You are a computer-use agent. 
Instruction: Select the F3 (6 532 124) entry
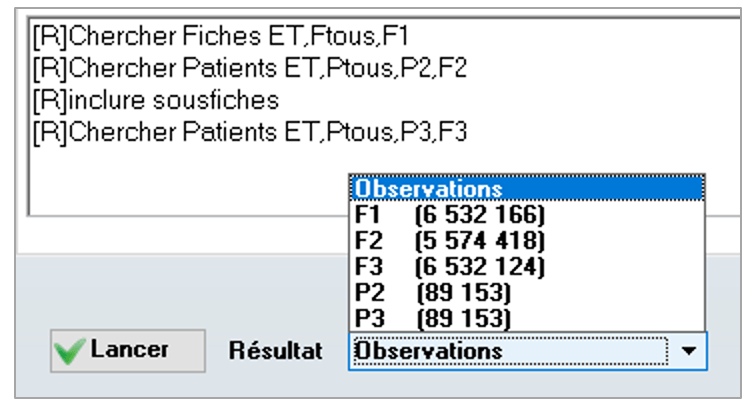(527, 266)
